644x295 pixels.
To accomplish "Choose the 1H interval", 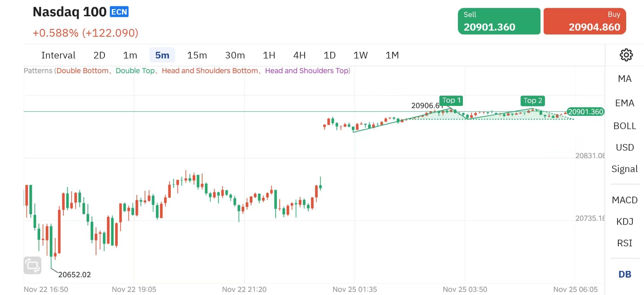I will pos(269,55).
